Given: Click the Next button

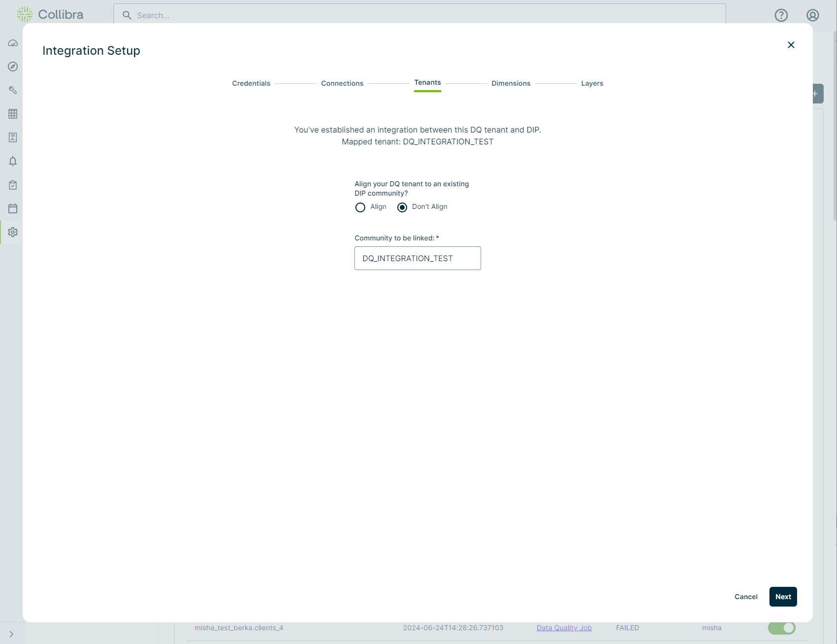Looking at the screenshot, I should [783, 596].
